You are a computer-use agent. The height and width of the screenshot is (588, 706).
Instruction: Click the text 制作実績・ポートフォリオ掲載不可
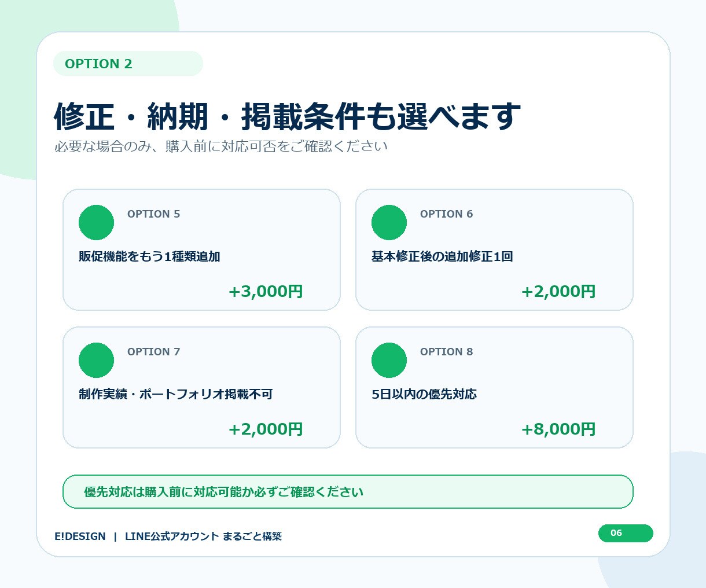tap(175, 394)
